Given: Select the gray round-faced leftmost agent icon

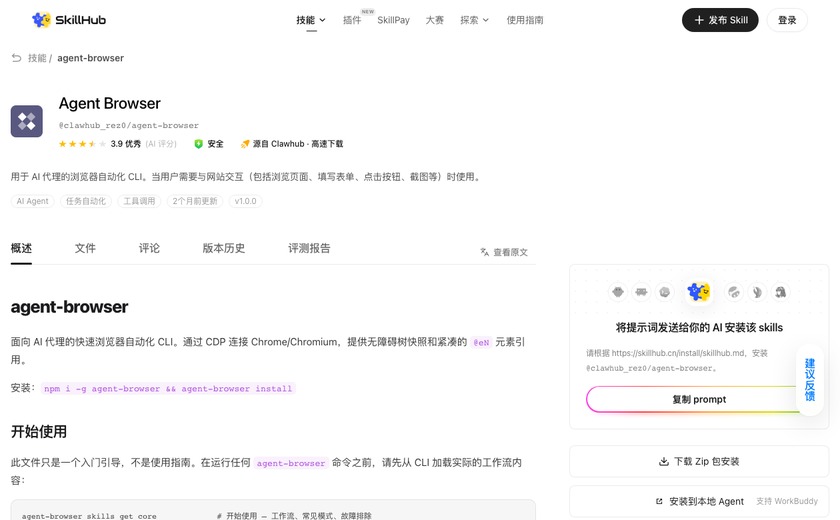Looking at the screenshot, I should tap(618, 292).
